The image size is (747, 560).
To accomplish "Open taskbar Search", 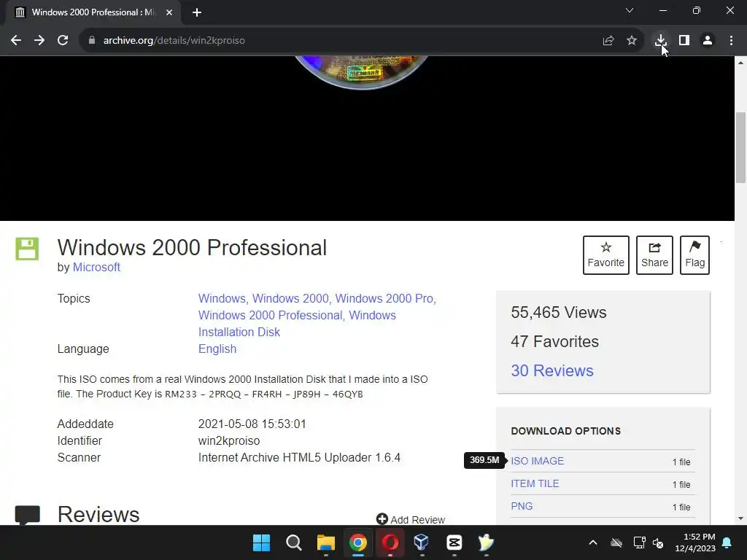I will (x=293, y=542).
